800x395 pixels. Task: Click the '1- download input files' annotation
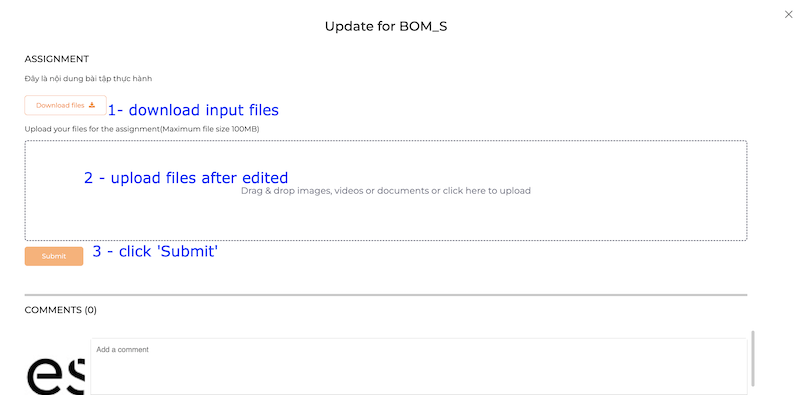[x=193, y=110]
